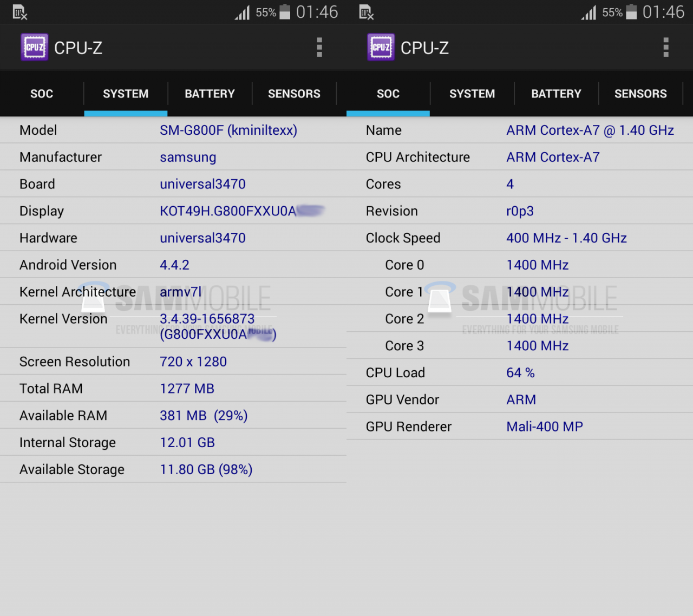Select Hardware value universal3470

pos(202,238)
